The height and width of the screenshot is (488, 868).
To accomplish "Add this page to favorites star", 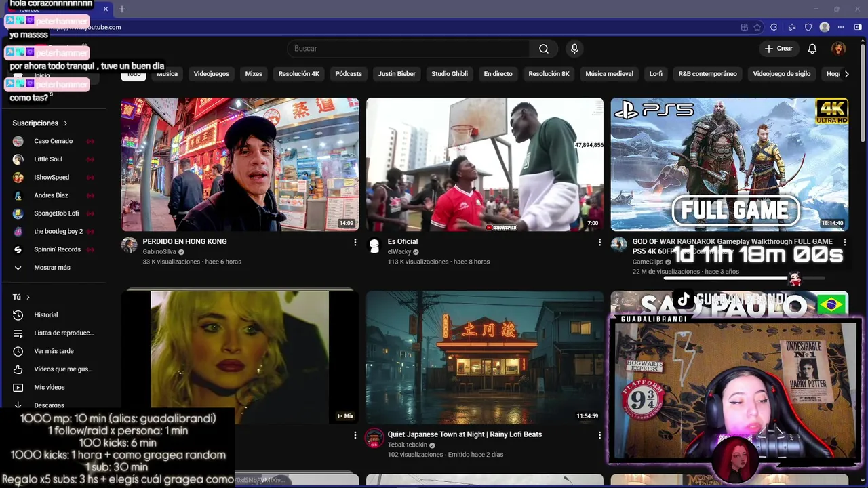I will point(757,27).
